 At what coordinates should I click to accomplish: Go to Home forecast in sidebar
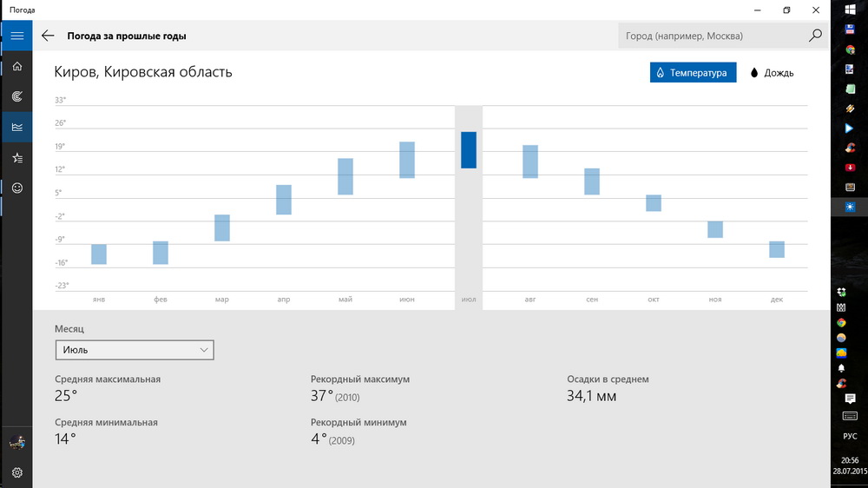pyautogui.click(x=16, y=67)
